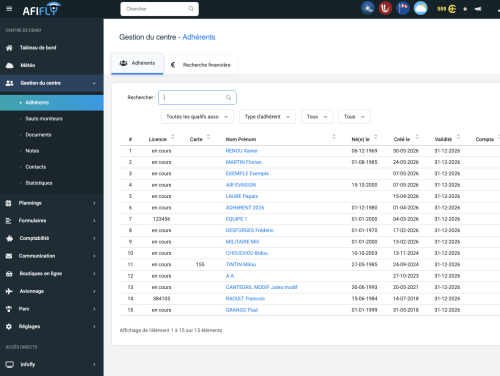The height and width of the screenshot is (376, 500).
Task: Click the people icon for Gestion du centre
Action: point(9,83)
